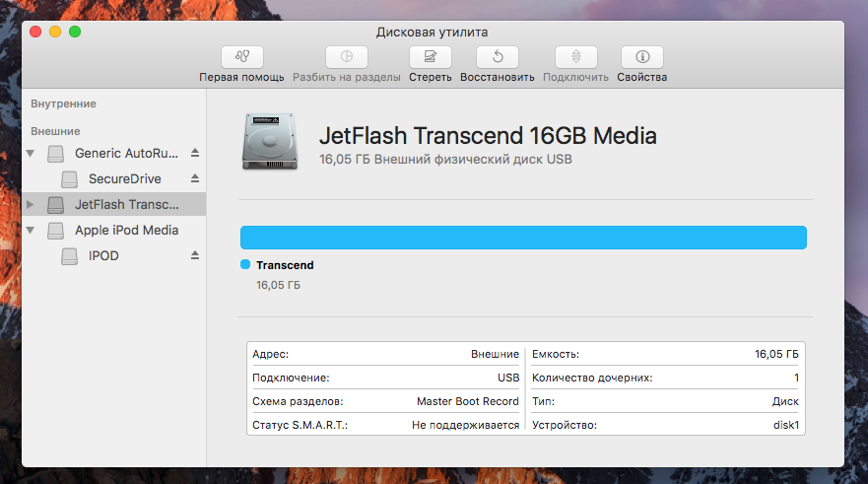868x484 pixels.
Task: Click the Подключить label
Action: (x=575, y=77)
